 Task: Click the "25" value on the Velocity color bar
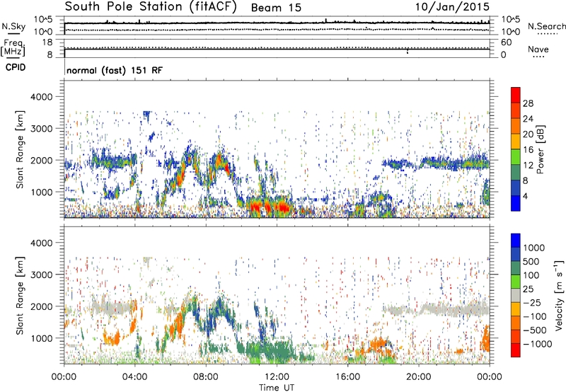coord(528,289)
